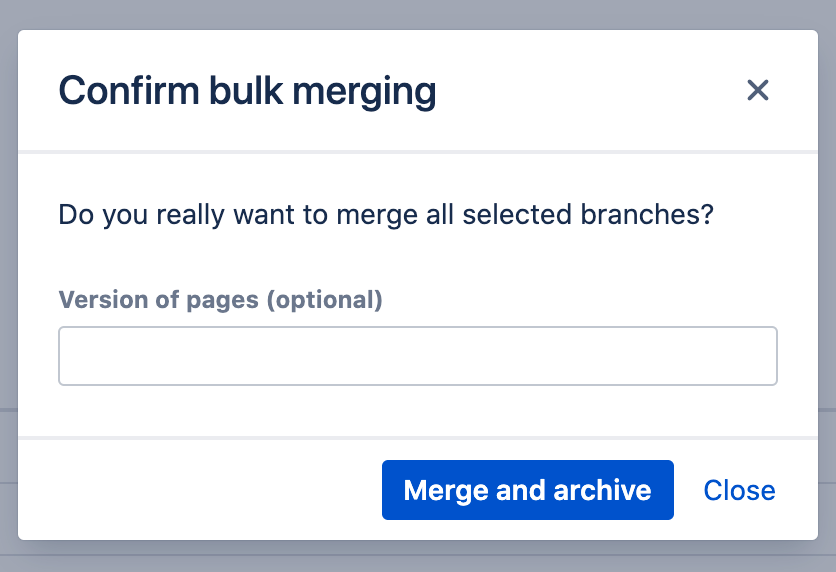Viewport: 836px width, 572px height.
Task: Focus the Version of pages input field
Action: click(418, 356)
